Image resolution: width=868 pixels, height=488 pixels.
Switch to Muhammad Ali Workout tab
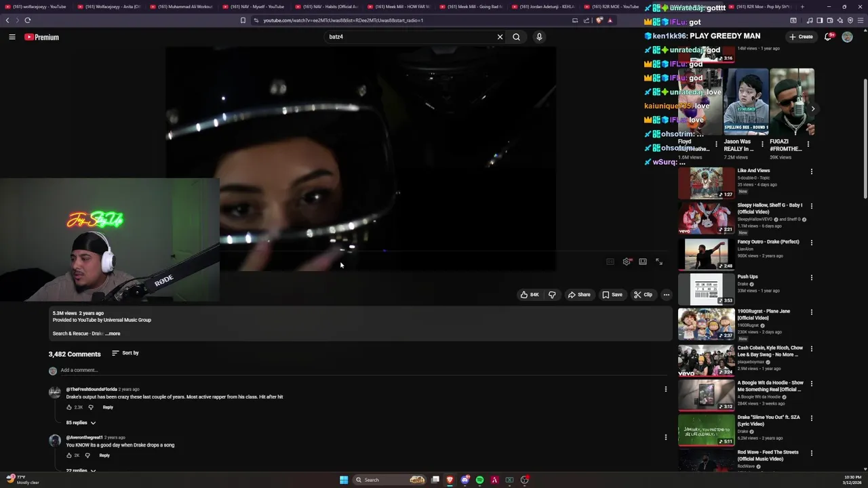pyautogui.click(x=183, y=7)
